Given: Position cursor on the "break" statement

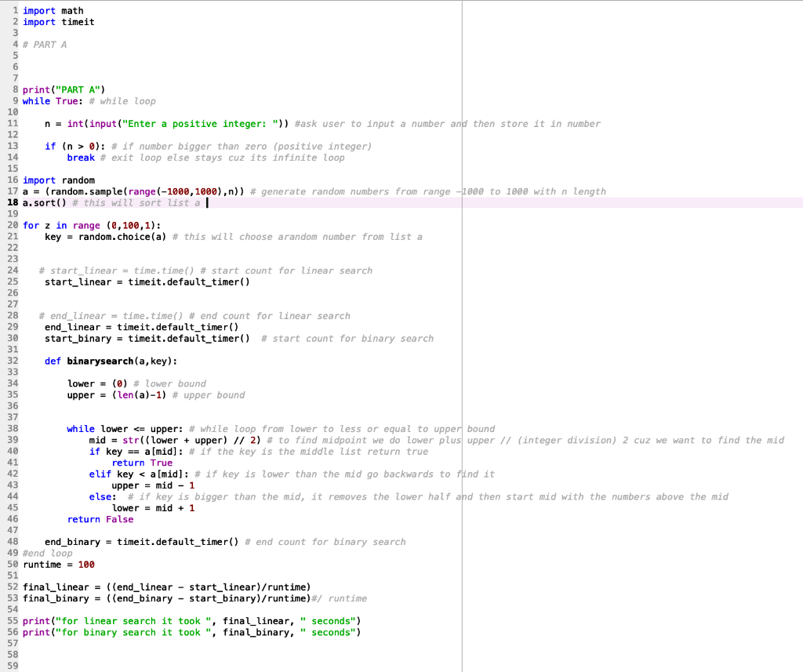Looking at the screenshot, I should click(x=80, y=157).
